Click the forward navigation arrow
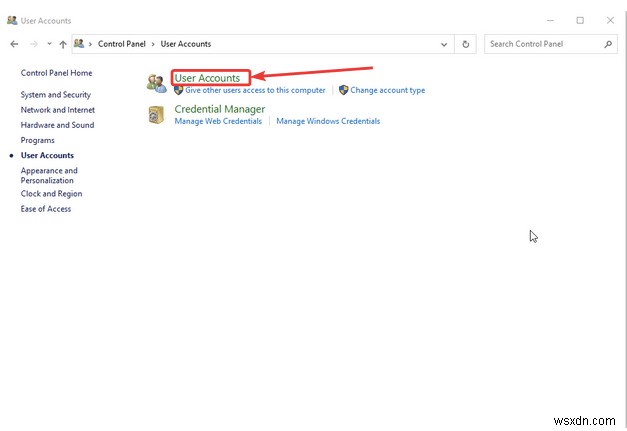This screenshot has width=627, height=431. point(34,44)
